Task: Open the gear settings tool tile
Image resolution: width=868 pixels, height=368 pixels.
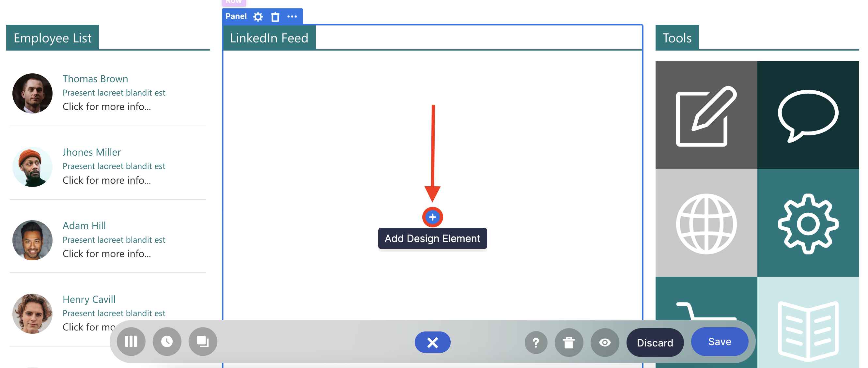Action: pyautogui.click(x=808, y=223)
